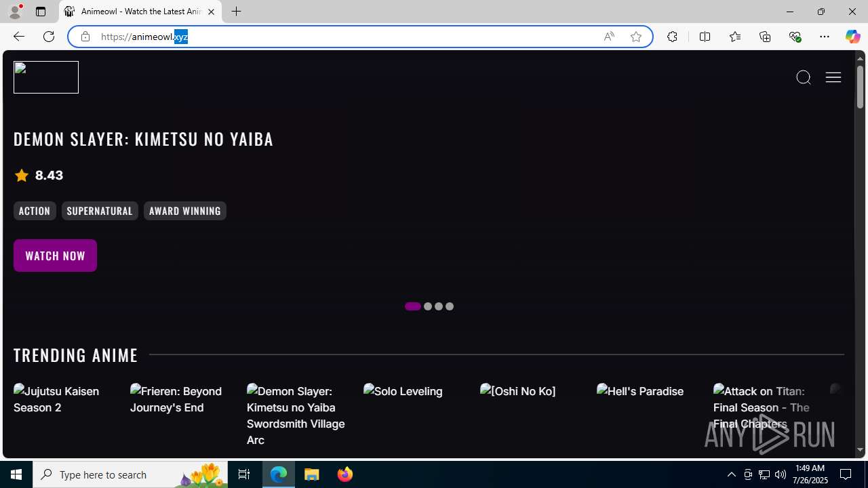Toggle Split screen icon

coord(705,37)
